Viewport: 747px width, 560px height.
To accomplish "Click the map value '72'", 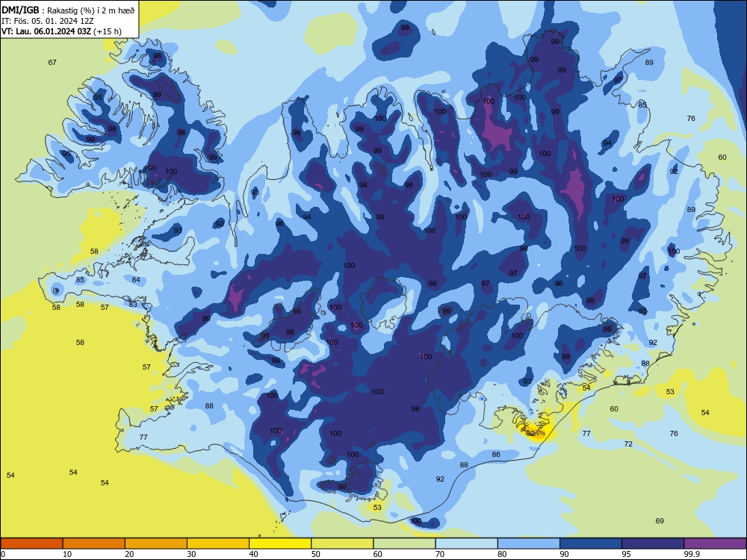I will 628,444.
